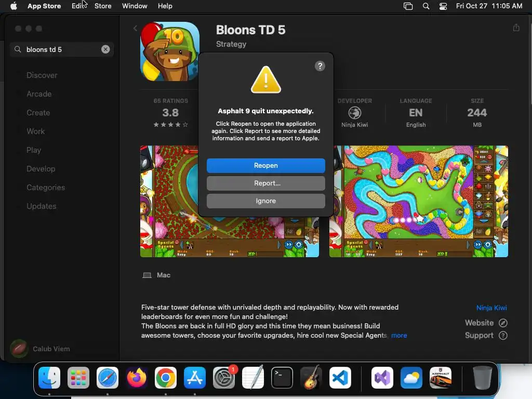Open the second gameplay screenshot with river map
Image resolution: width=532 pixels, height=399 pixels.
pyautogui.click(x=418, y=201)
